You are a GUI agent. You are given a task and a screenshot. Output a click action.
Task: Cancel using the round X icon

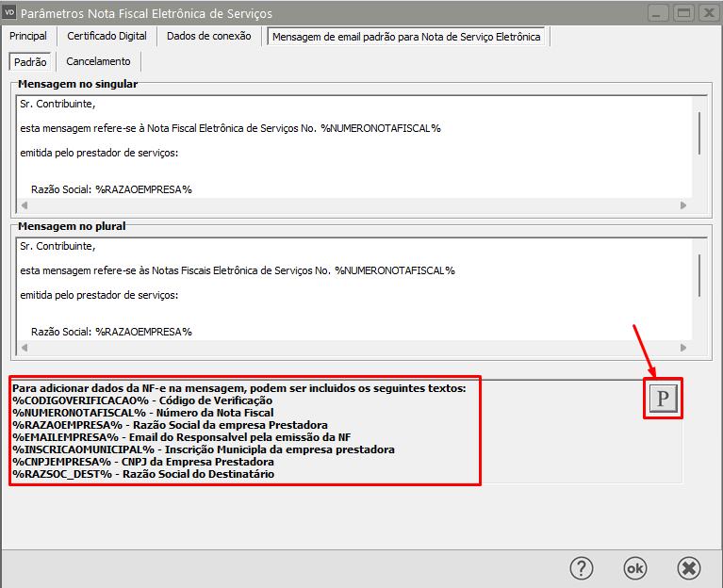[689, 567]
